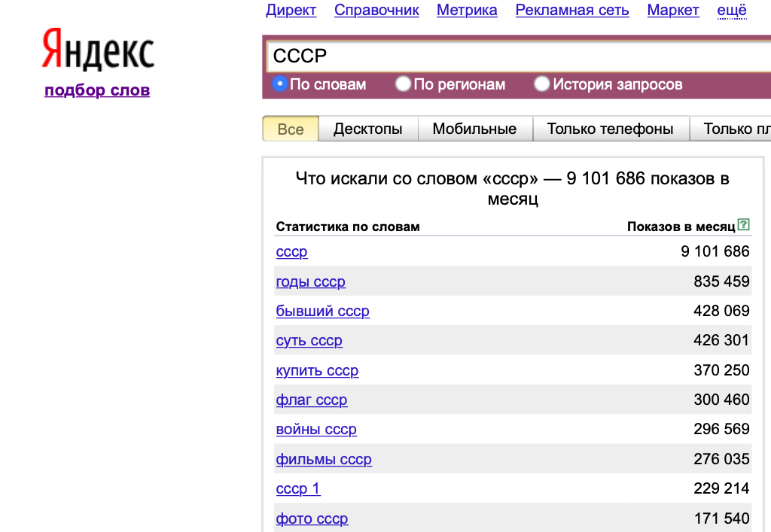Screen dimensions: 771x532
Task: Switch to the Мобильные tab
Action: (x=474, y=129)
